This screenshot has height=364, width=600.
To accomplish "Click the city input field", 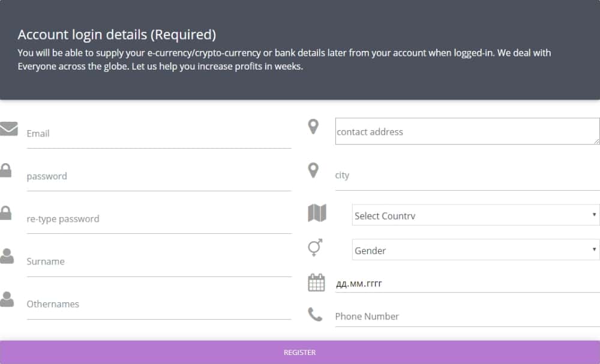I will [x=467, y=176].
